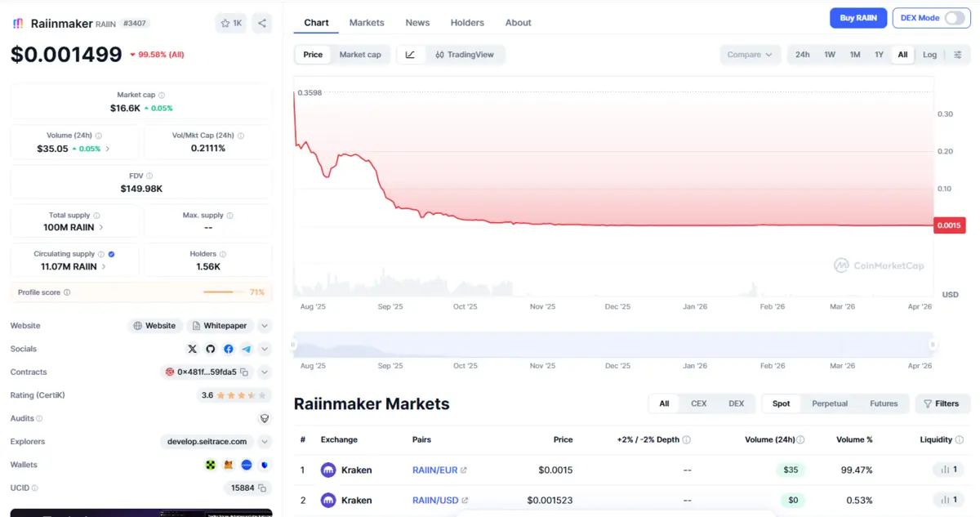Enable Log scale on chart
The width and height of the screenshot is (980, 517).
pos(929,55)
